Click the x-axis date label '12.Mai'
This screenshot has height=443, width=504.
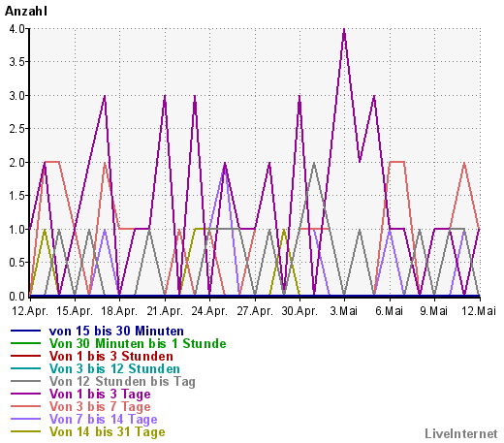[479, 311]
